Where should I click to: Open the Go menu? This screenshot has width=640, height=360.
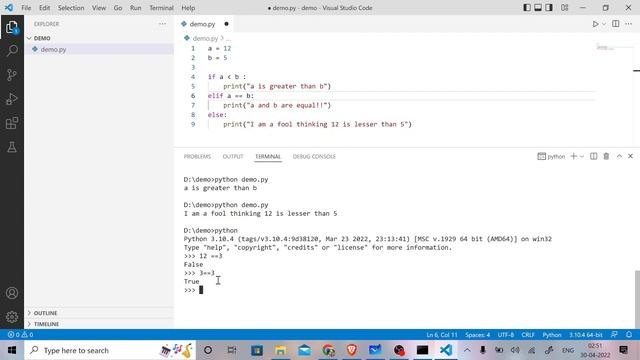(x=118, y=8)
